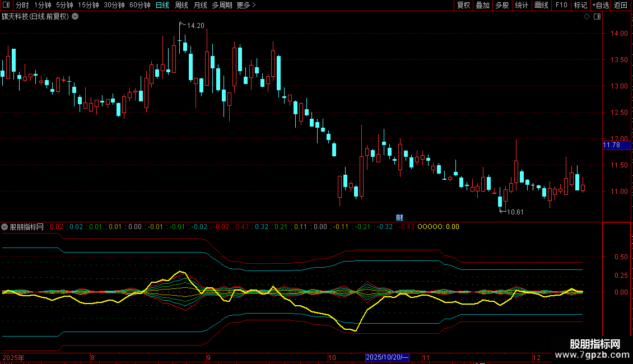Expand the 更多 periods menu
Screen dimensions: 633x364
(x=246, y=5)
